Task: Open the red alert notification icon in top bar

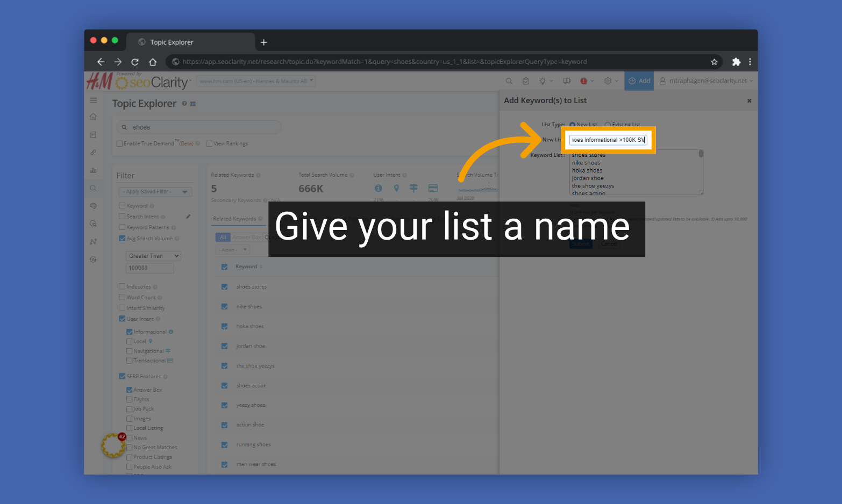Action: (x=584, y=81)
